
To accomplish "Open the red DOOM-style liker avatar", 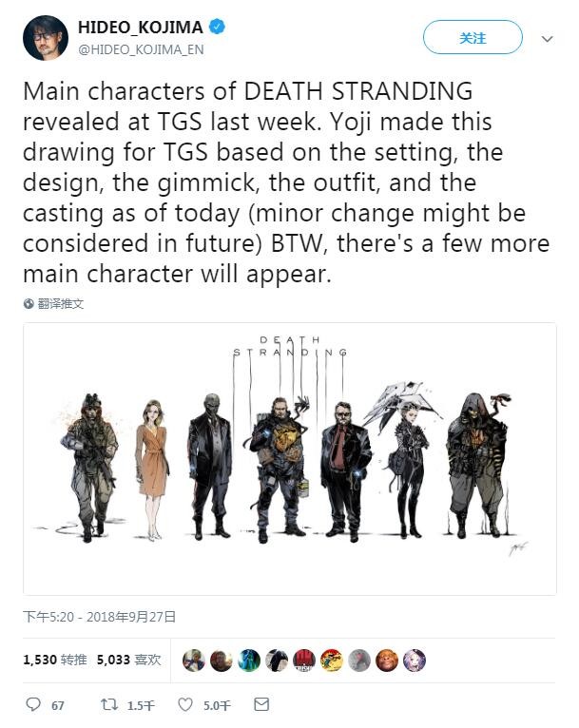I will pos(304,661).
